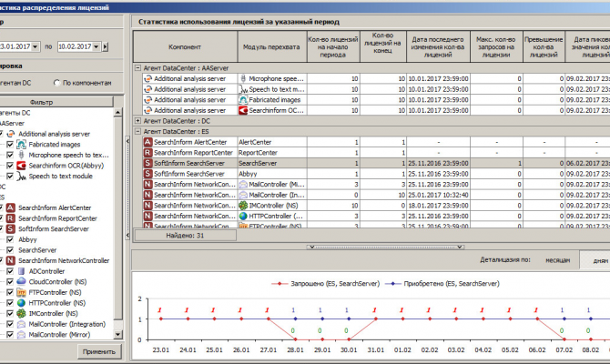Click Speech to text m... icon in table row
The width and height of the screenshot is (610, 364).
pyautogui.click(x=243, y=89)
